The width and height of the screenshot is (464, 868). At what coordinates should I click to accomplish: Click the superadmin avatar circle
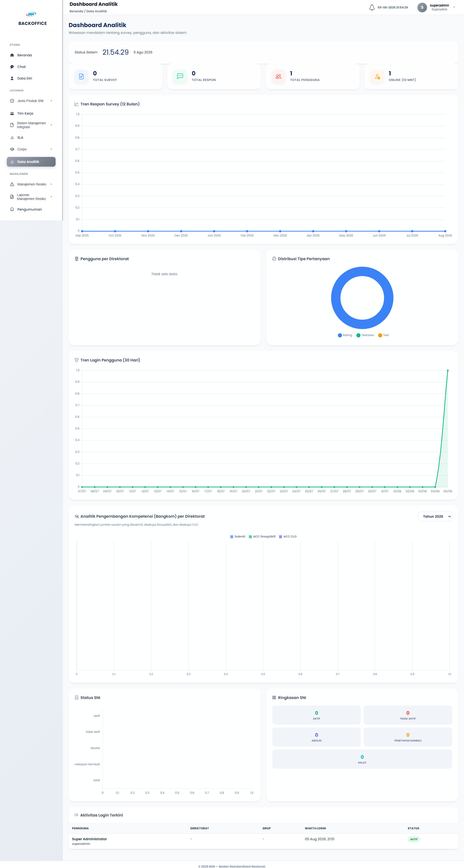(422, 7)
